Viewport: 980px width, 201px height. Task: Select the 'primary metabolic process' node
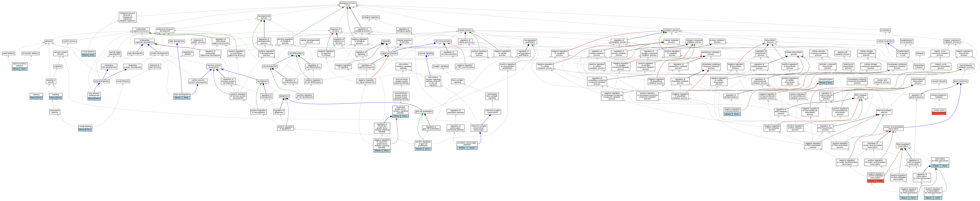pyautogui.click(x=717, y=41)
